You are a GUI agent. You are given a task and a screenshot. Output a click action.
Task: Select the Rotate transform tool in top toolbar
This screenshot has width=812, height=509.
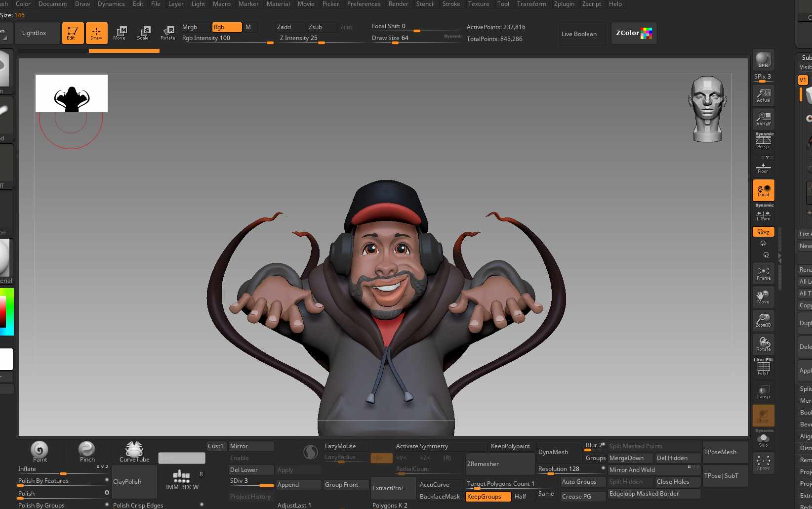(167, 33)
